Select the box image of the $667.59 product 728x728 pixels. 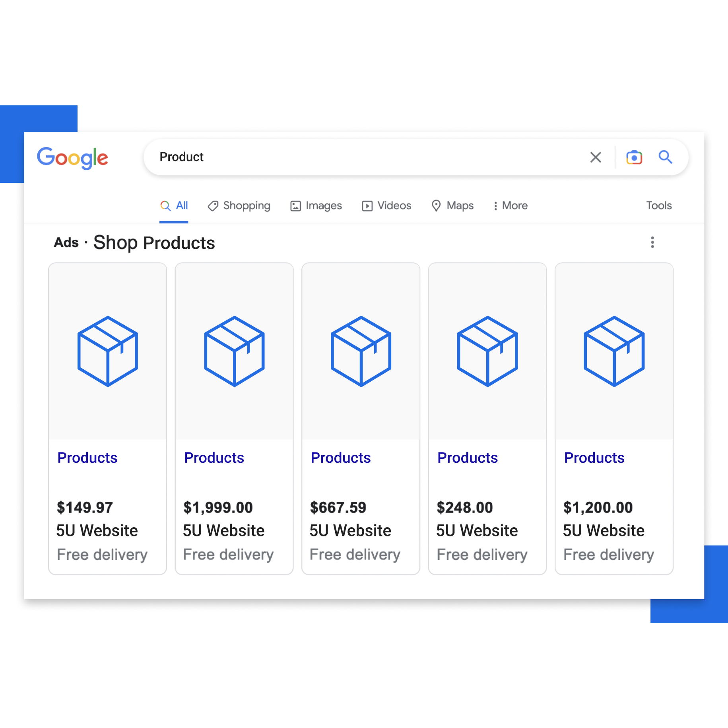[x=361, y=351]
